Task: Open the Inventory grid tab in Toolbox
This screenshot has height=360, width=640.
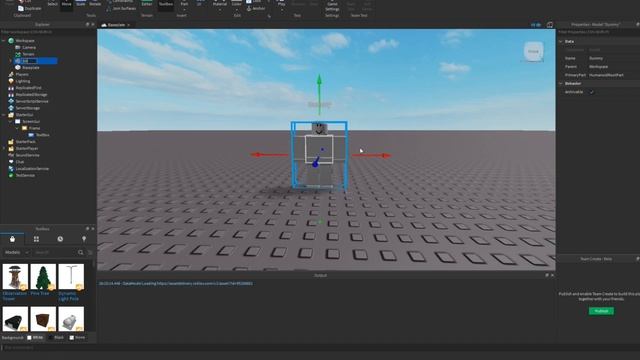Action: [x=36, y=239]
